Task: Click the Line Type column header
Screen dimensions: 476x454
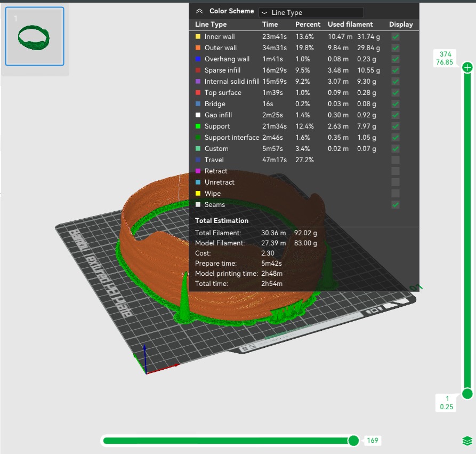Action: point(211,25)
